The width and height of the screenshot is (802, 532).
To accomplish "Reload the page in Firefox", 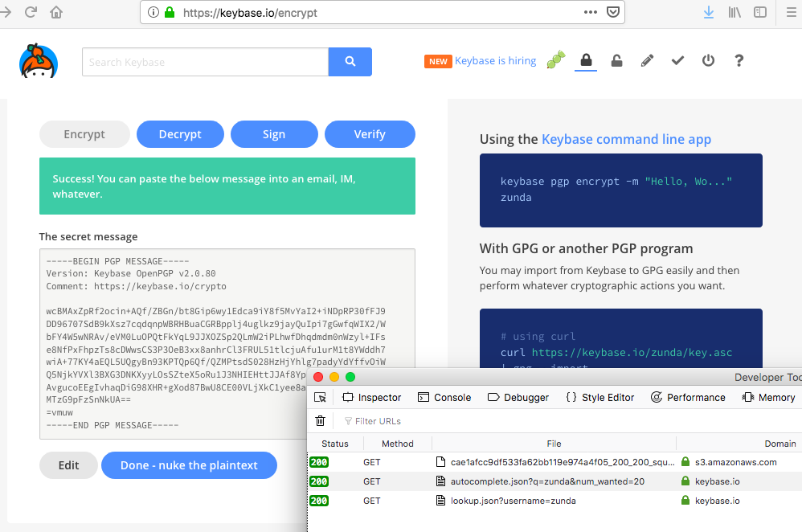I will tap(31, 12).
